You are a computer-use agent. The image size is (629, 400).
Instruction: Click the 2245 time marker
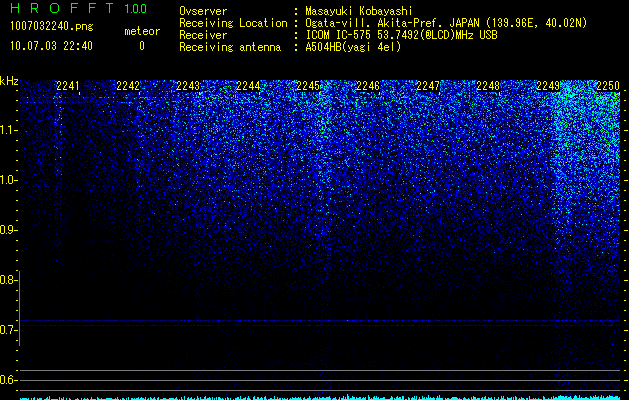(308, 86)
